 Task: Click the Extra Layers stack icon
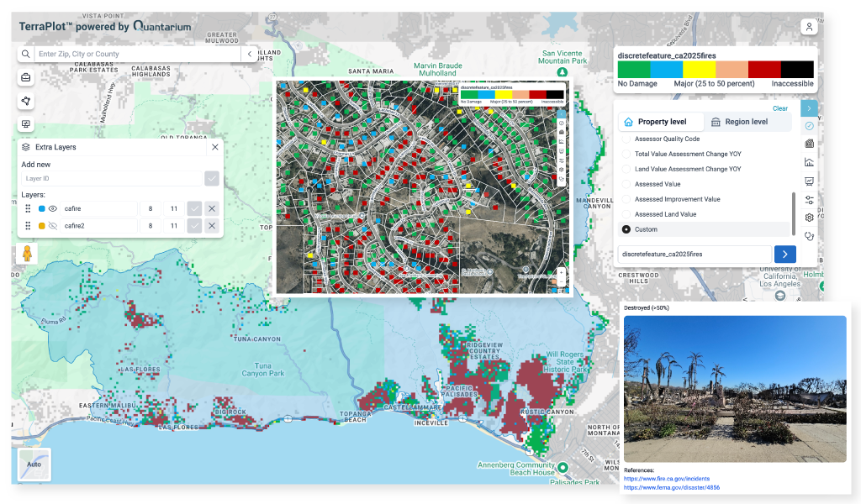[x=26, y=147]
